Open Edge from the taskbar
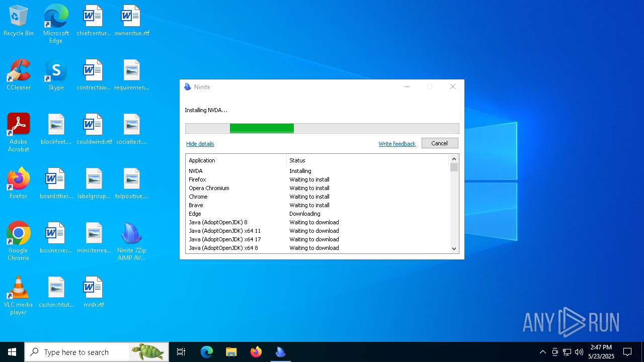644x362 pixels. pos(207,352)
